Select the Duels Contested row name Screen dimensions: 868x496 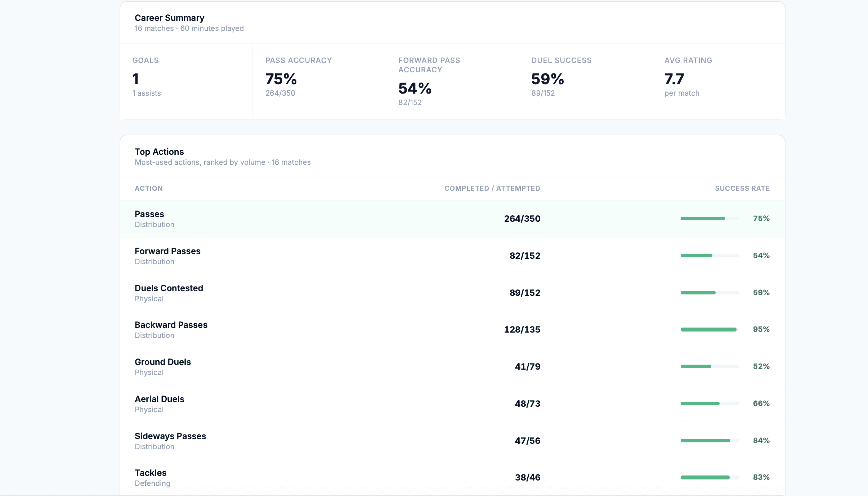[x=169, y=288]
